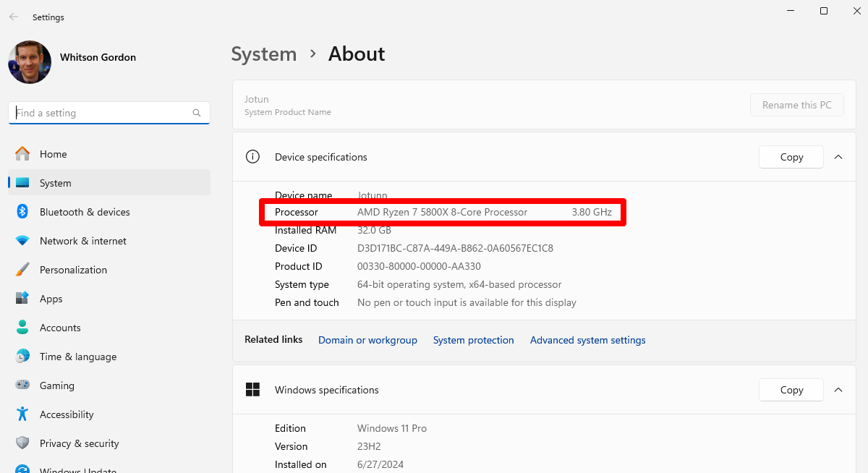The image size is (868, 473).
Task: Click the Whitson Gordon account name
Action: tap(98, 57)
